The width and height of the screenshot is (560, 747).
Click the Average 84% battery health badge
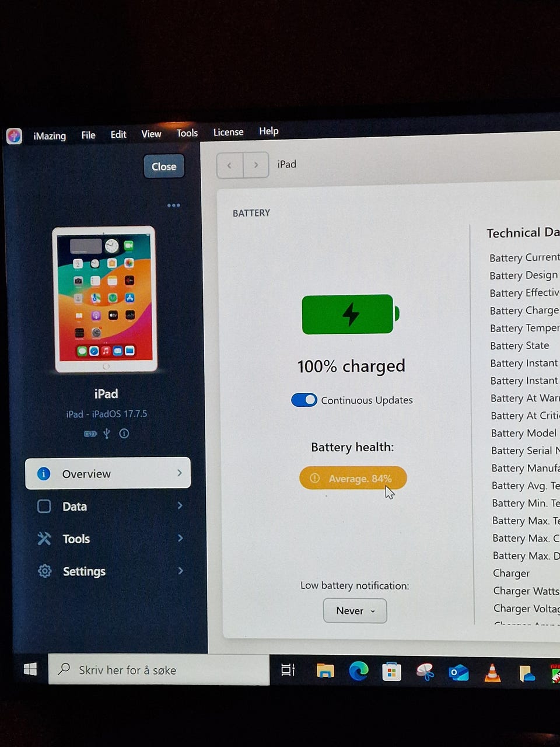[353, 478]
